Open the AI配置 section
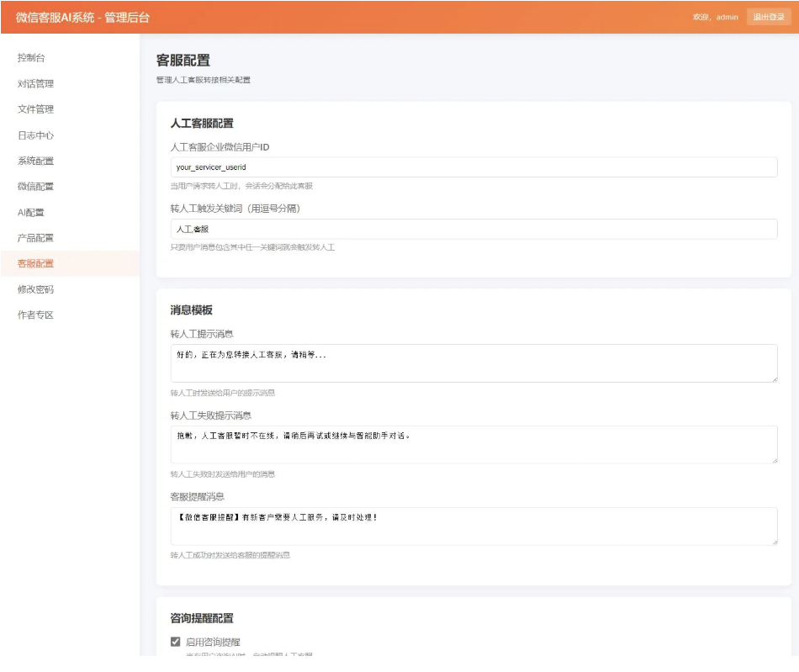Viewport: 799px width, 672px height. pyautogui.click(x=32, y=212)
